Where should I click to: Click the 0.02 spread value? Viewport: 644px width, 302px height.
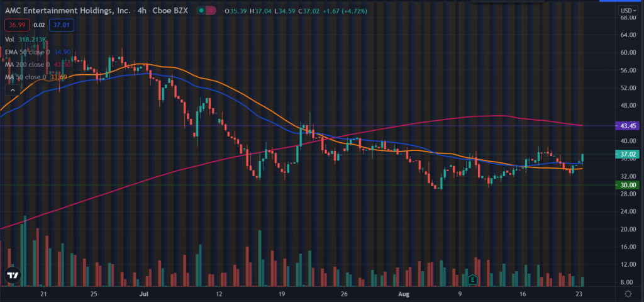39,25
